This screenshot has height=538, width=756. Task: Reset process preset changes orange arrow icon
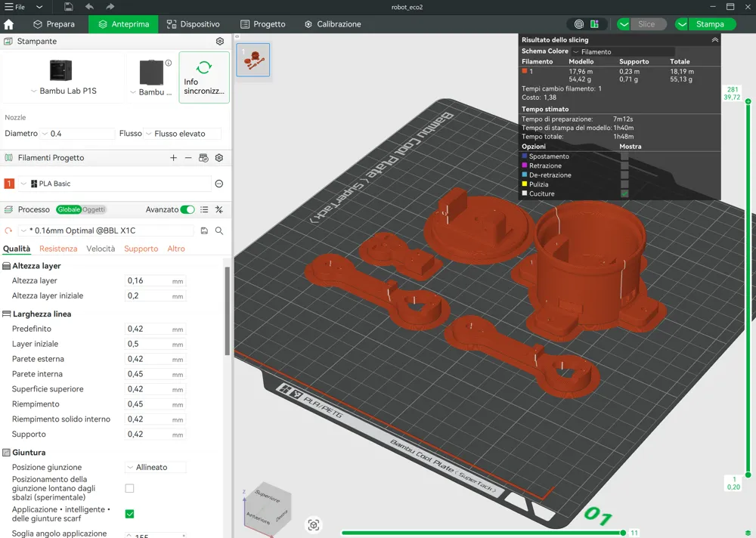8,231
